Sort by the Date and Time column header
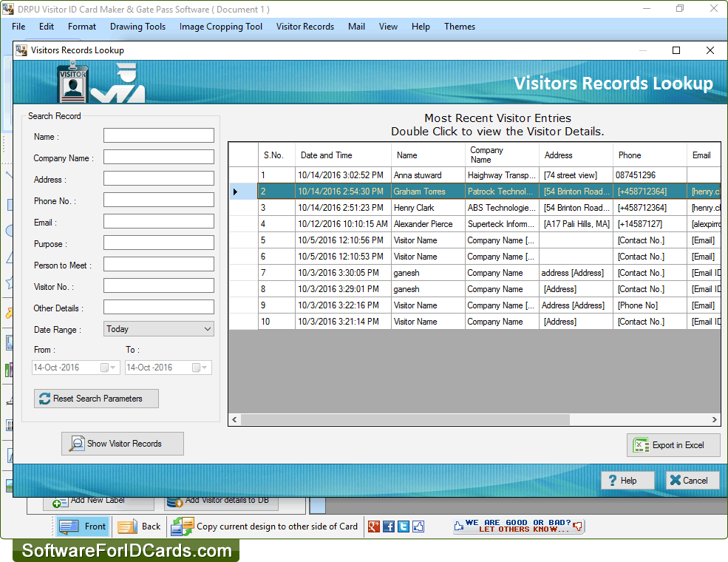The image size is (728, 562). click(x=343, y=155)
